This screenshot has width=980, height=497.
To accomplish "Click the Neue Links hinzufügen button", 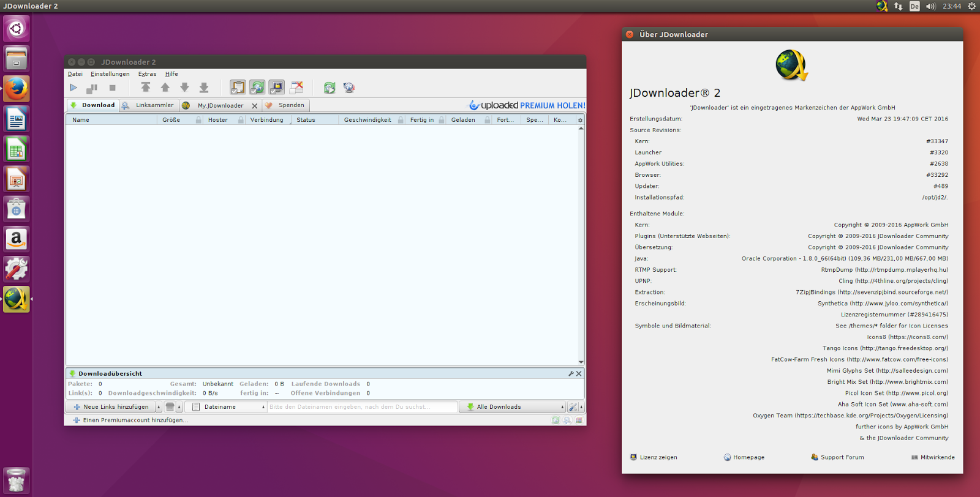I will click(111, 407).
